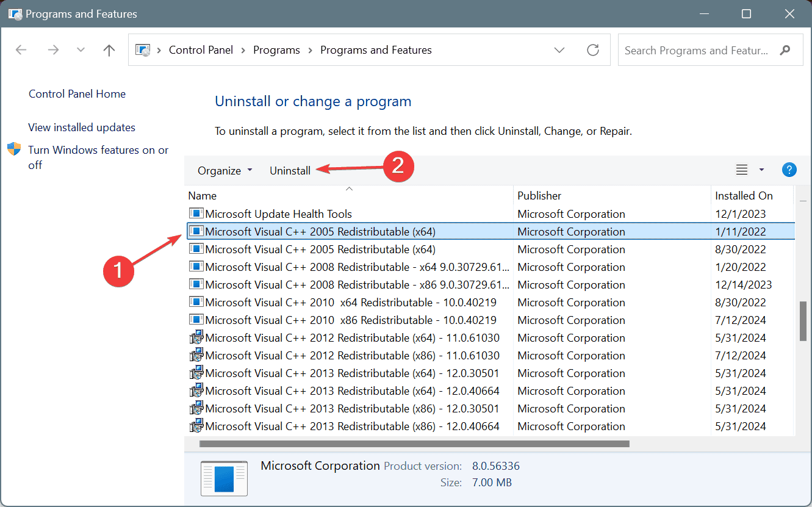Click the search magnifier icon
Viewport: 812px width, 507px height.
tap(786, 50)
